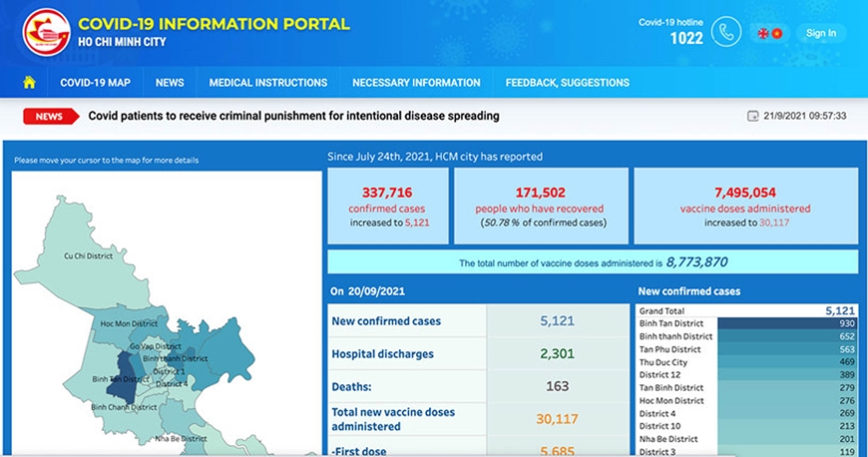Open the COVID-19 MAP menu

pos(95,83)
